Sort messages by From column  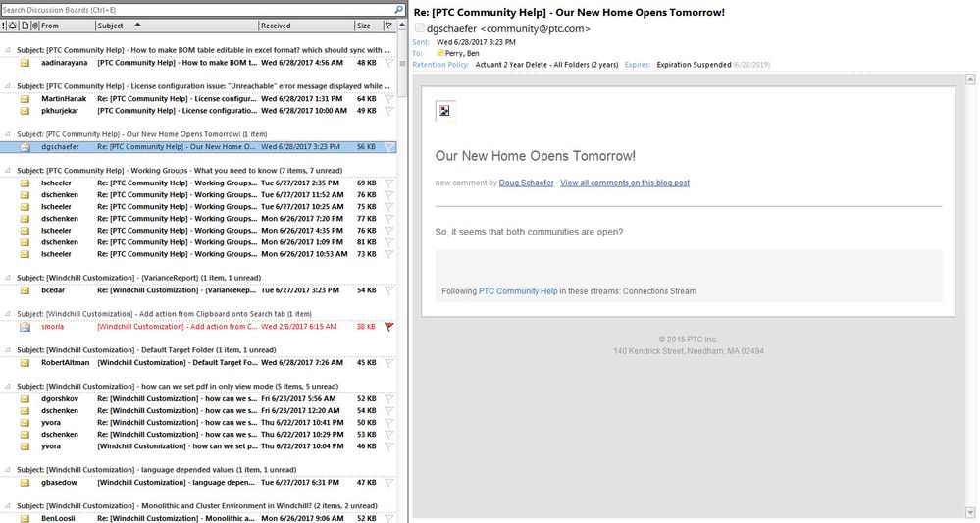click(68, 26)
